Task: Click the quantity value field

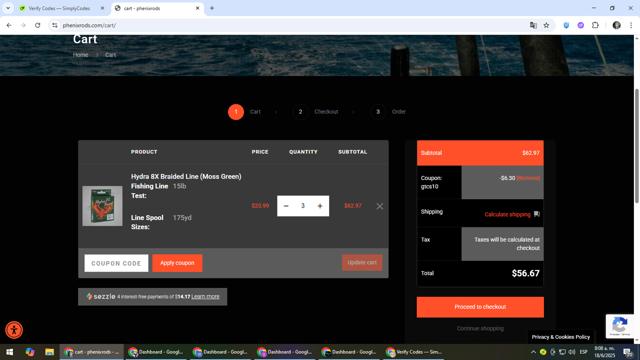Action: (x=303, y=206)
